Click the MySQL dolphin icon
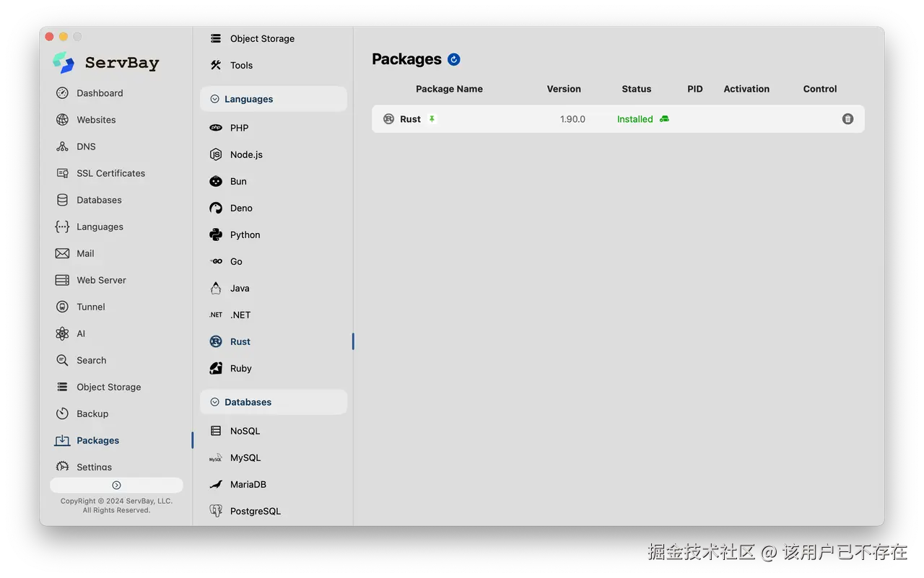The image size is (924, 578). tap(216, 457)
